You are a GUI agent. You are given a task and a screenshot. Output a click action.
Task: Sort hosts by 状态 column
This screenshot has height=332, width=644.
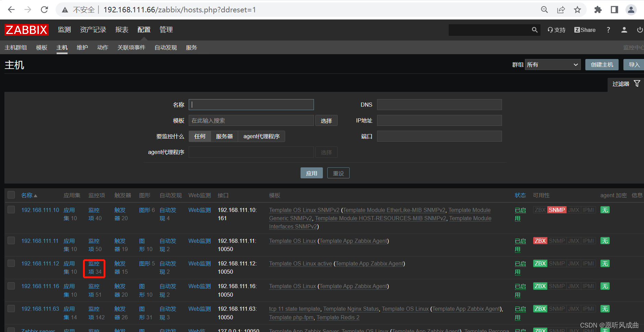pyautogui.click(x=520, y=195)
